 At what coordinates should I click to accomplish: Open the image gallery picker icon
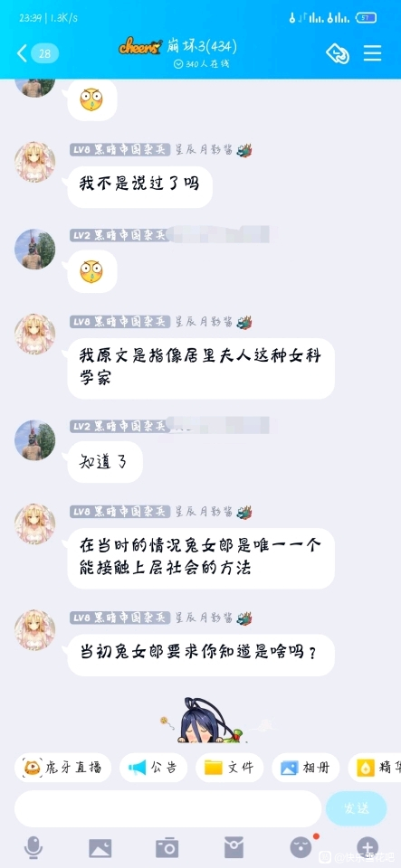point(100,847)
